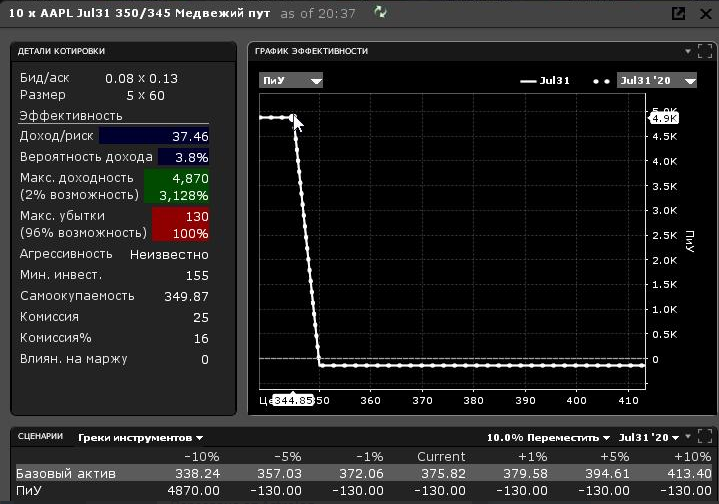Click the underlying price 338.24 cell
The image size is (719, 504).
198,473
